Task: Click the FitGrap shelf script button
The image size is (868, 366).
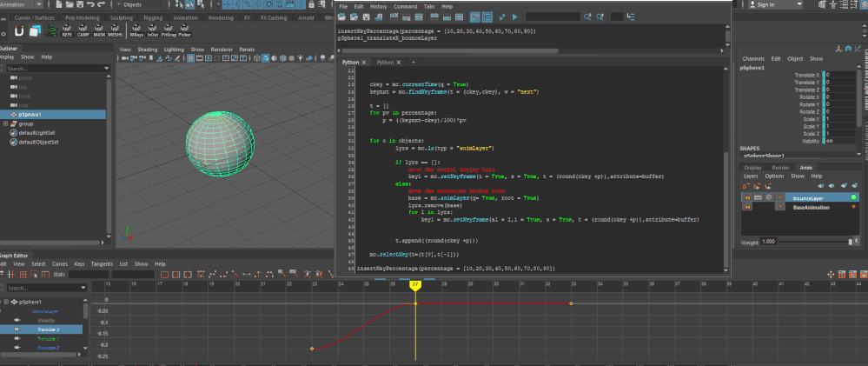Action: [169, 30]
